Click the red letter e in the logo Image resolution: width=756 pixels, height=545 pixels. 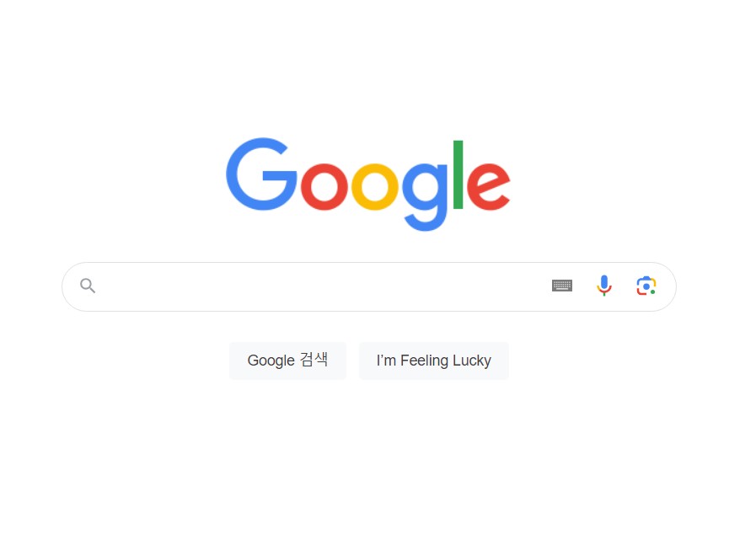pos(489,186)
